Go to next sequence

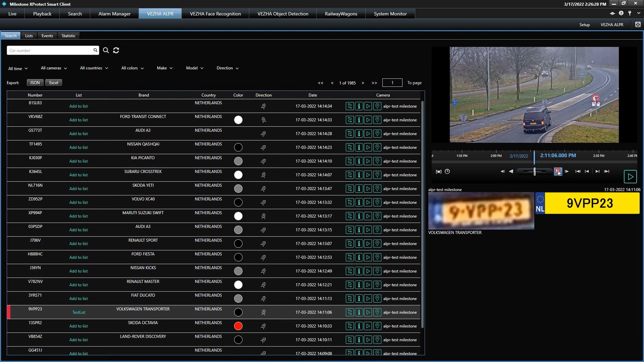(x=597, y=171)
